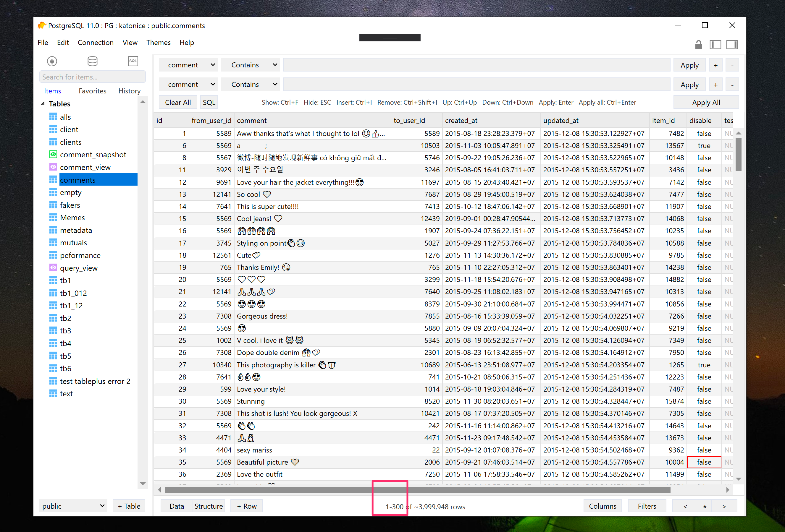Click the + Table button
The height and width of the screenshot is (532, 785).
(129, 506)
